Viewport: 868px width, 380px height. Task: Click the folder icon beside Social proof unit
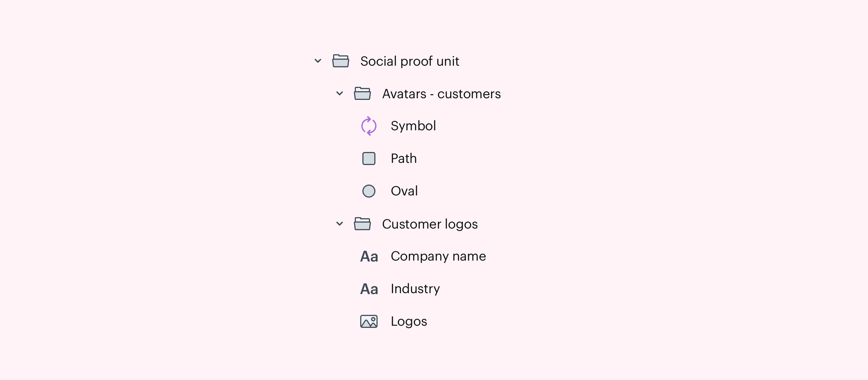point(341,61)
